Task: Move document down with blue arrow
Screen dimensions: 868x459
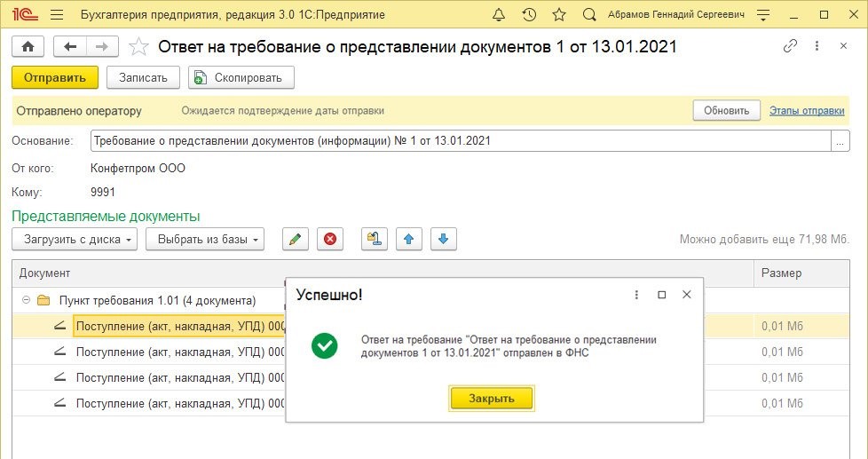Action: point(444,239)
